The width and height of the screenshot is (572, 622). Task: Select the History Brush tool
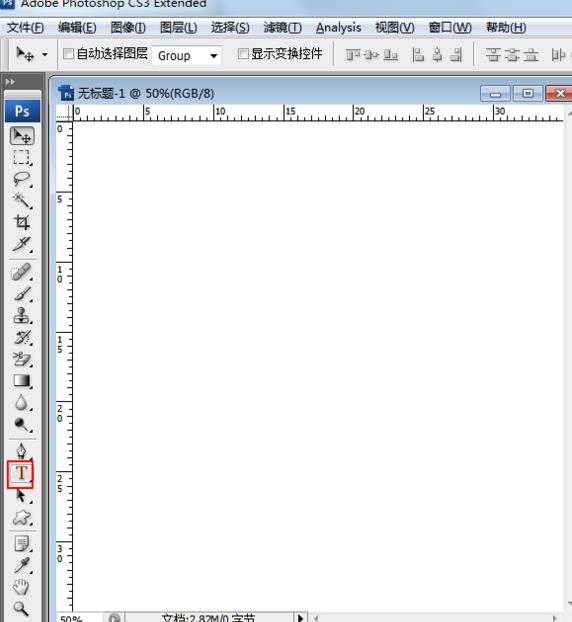click(22, 338)
